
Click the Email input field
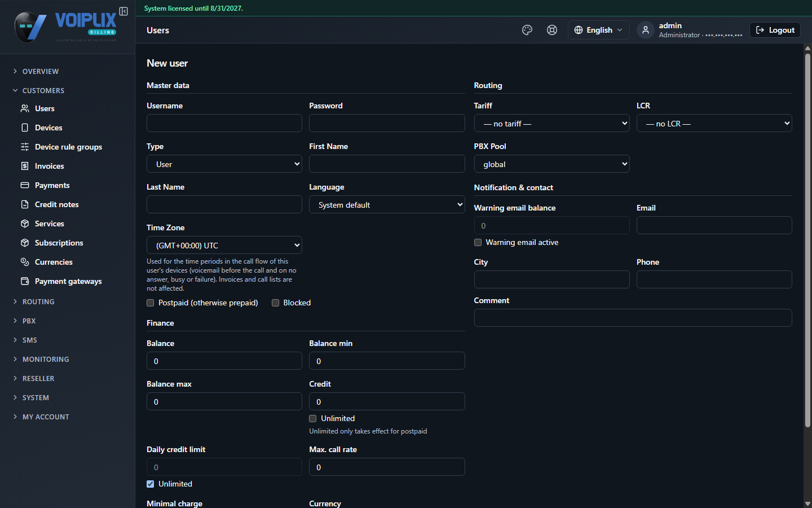pyautogui.click(x=714, y=226)
